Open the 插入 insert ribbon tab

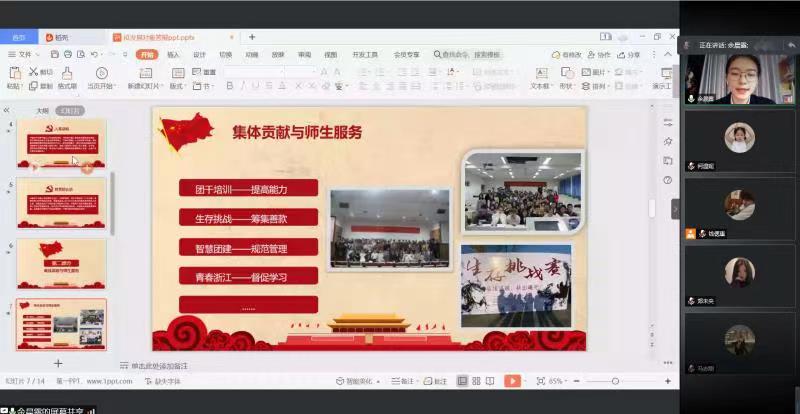click(174, 54)
